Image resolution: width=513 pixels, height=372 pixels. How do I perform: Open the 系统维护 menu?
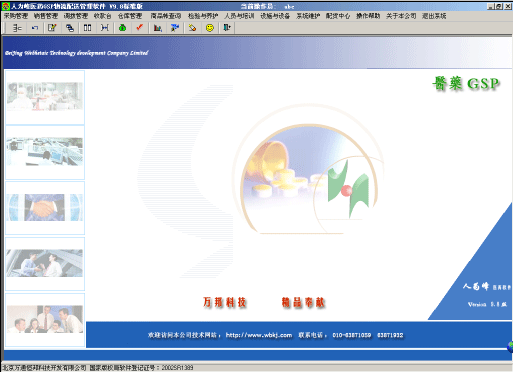click(308, 16)
